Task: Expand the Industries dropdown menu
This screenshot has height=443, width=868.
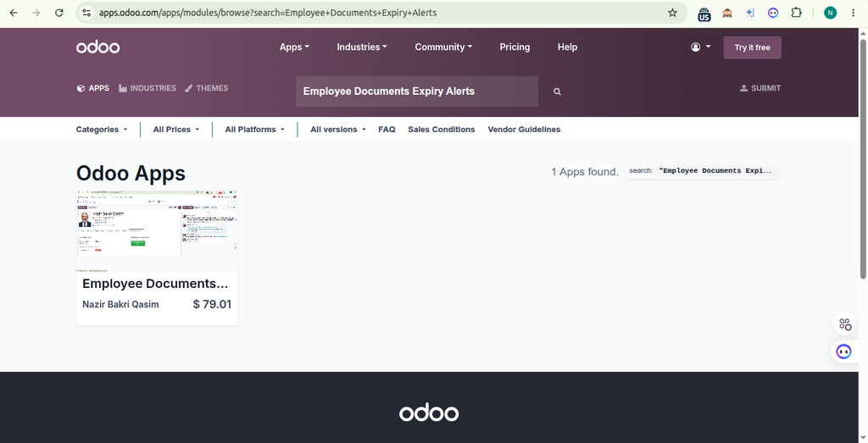Action: click(x=362, y=47)
